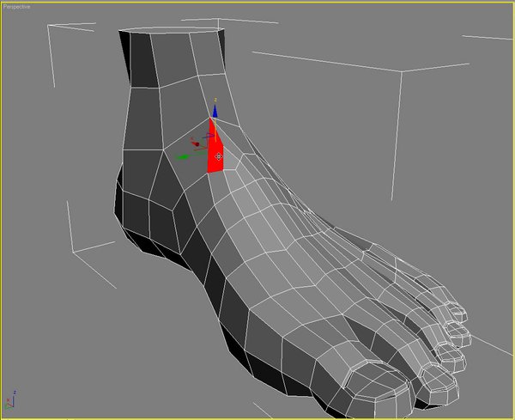Open the Perspective viewport label menu
This screenshot has width=515, height=420.
pos(15,5)
